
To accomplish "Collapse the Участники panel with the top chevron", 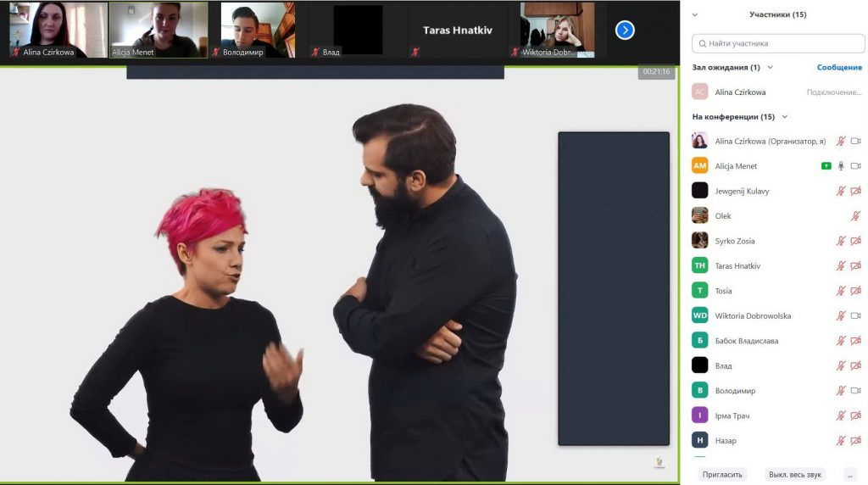I will click(x=695, y=14).
